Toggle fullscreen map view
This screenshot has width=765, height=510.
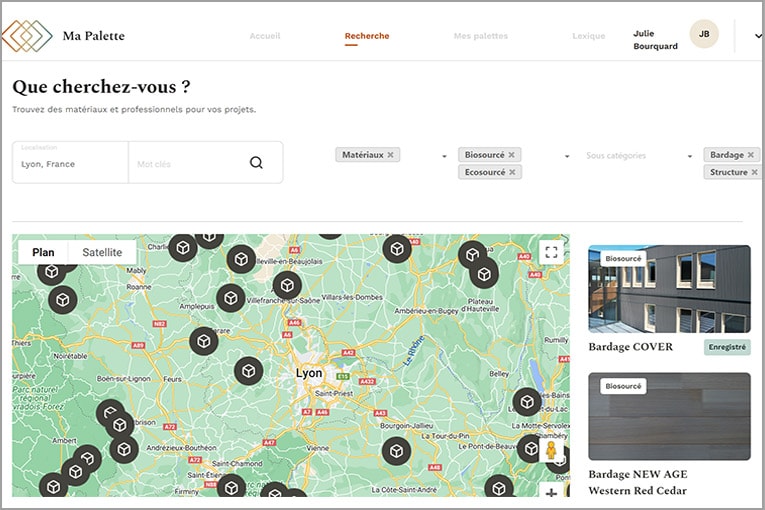(x=551, y=252)
